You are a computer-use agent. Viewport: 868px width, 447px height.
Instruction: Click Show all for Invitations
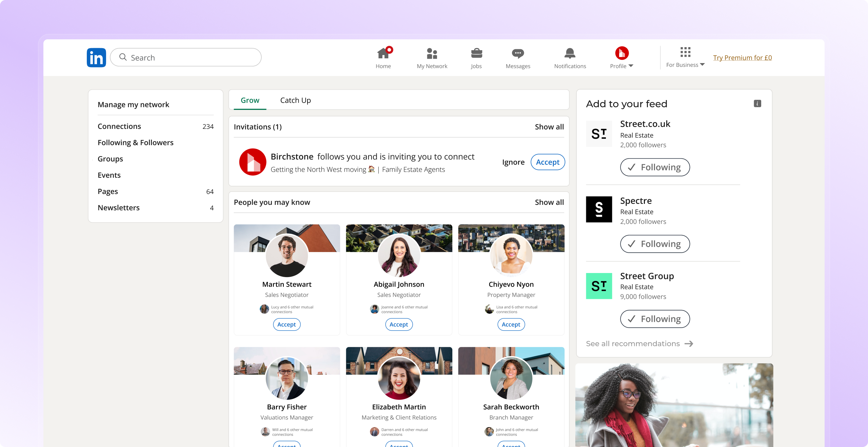[549, 127]
